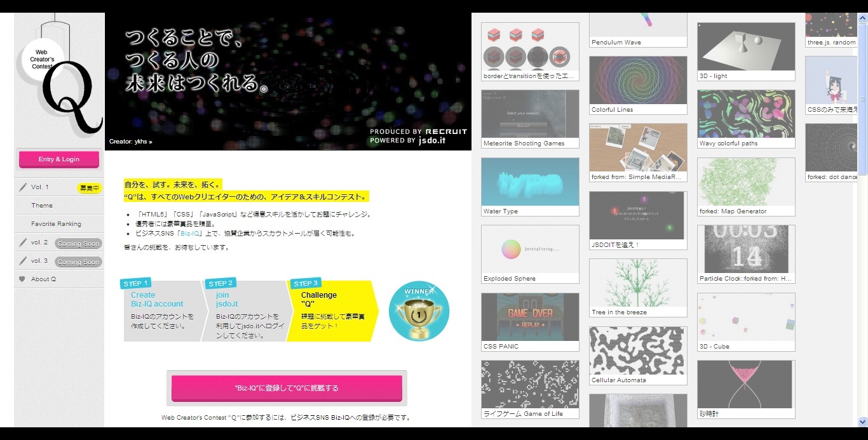This screenshot has width=868, height=440.
Task: Click the Entry & Login button
Action: (58, 159)
